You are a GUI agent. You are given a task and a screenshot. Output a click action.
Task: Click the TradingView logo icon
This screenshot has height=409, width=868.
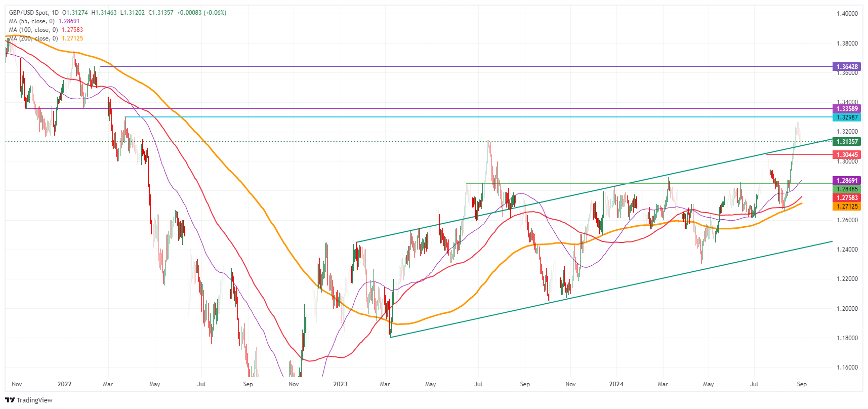coord(10,400)
